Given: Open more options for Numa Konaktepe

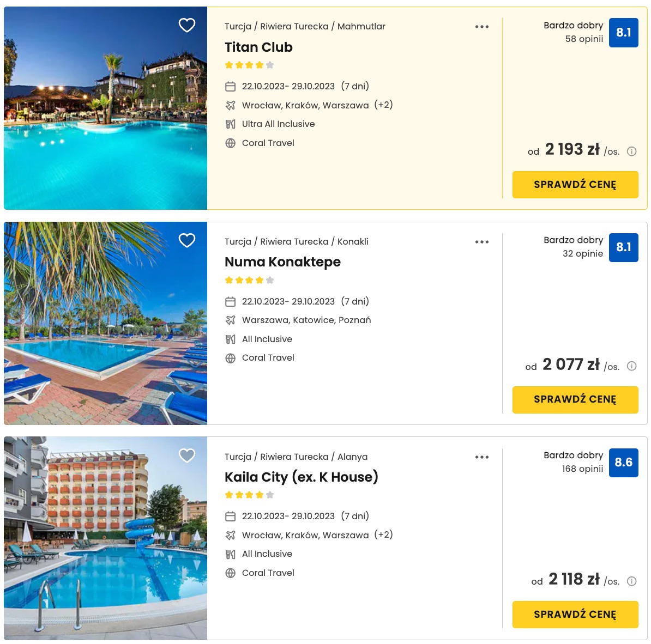Looking at the screenshot, I should click(481, 242).
